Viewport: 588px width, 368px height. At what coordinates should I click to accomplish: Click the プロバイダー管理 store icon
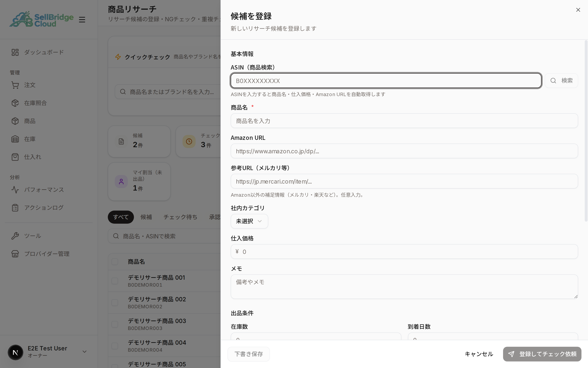pyautogui.click(x=15, y=254)
